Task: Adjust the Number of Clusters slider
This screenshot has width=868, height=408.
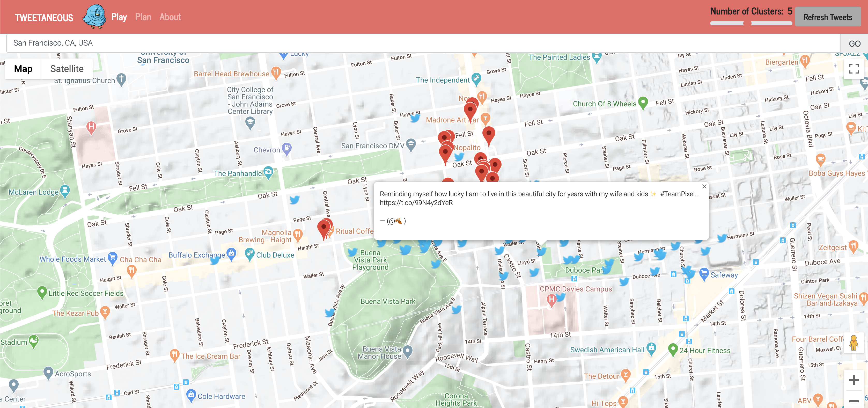Action: (747, 23)
